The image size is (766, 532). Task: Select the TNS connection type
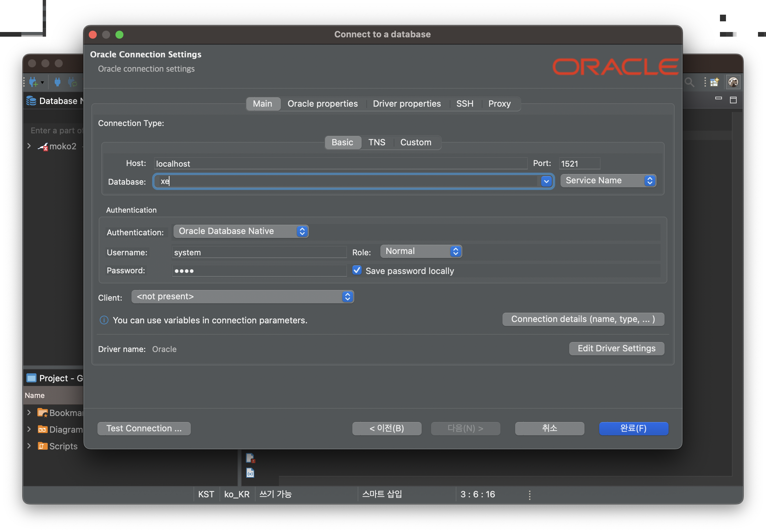(377, 142)
